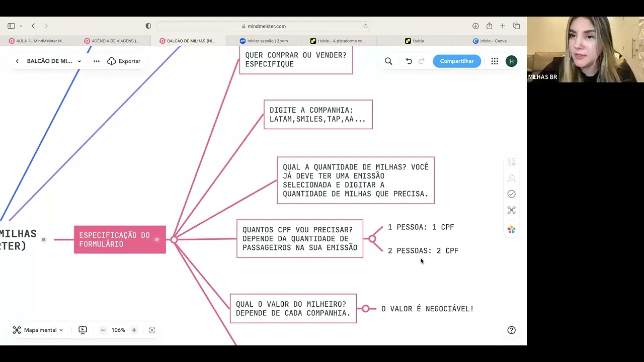
Task: Collapse the VALOR DO MILHEIRO branch circle
Action: pos(366,309)
